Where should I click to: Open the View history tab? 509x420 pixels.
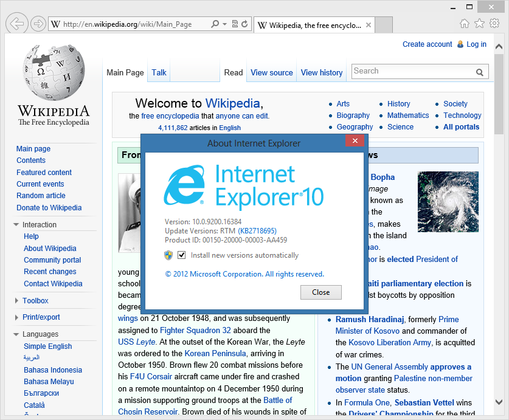(321, 72)
